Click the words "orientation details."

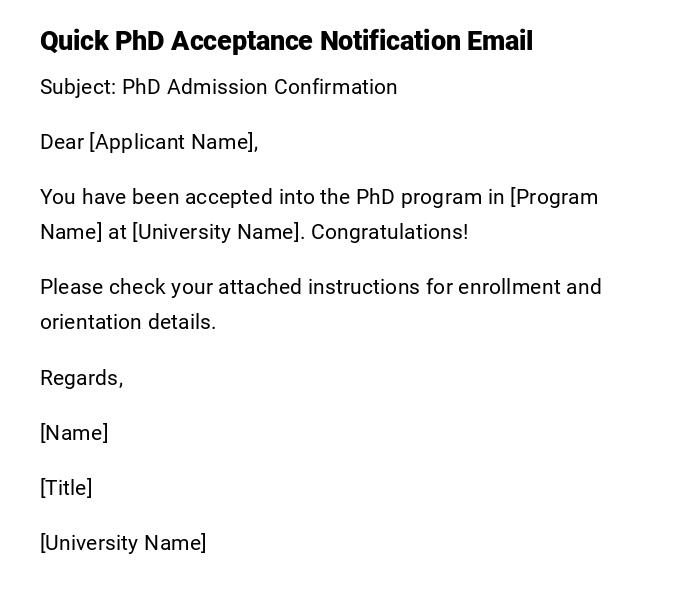tap(128, 322)
